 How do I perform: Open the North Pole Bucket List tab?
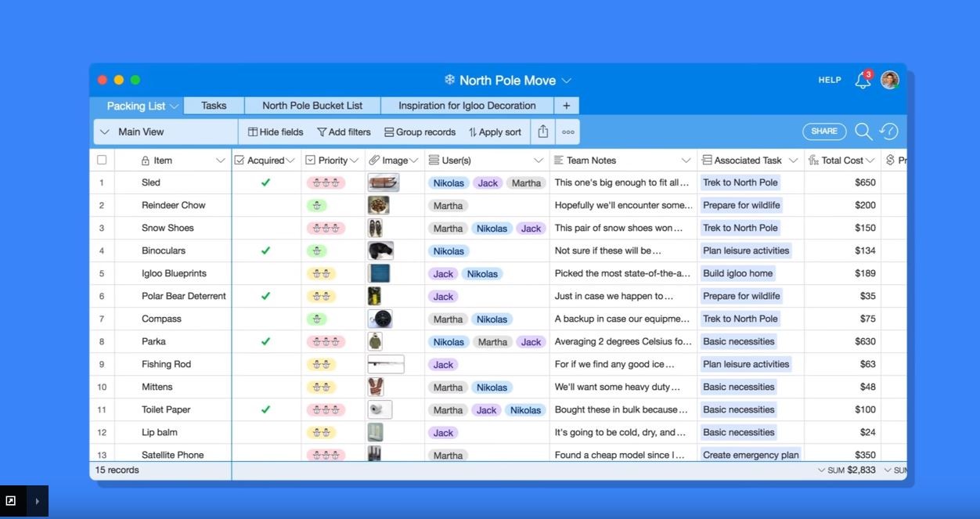click(312, 106)
